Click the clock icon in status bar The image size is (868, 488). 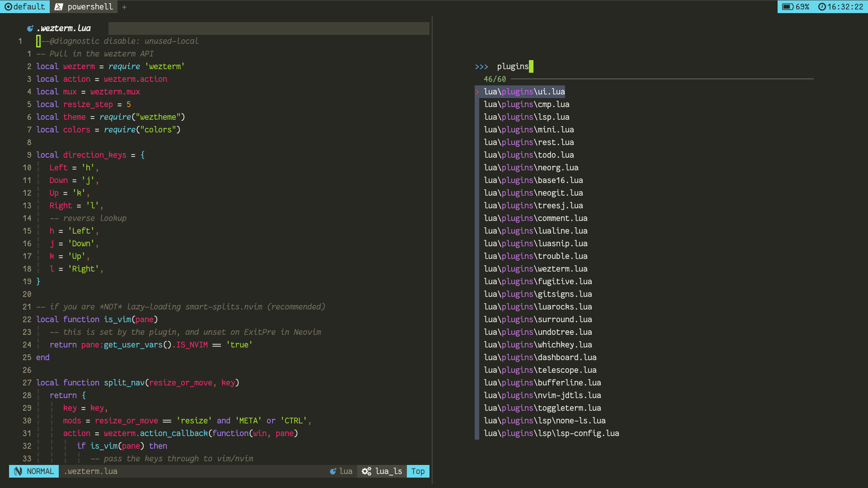pyautogui.click(x=822, y=7)
